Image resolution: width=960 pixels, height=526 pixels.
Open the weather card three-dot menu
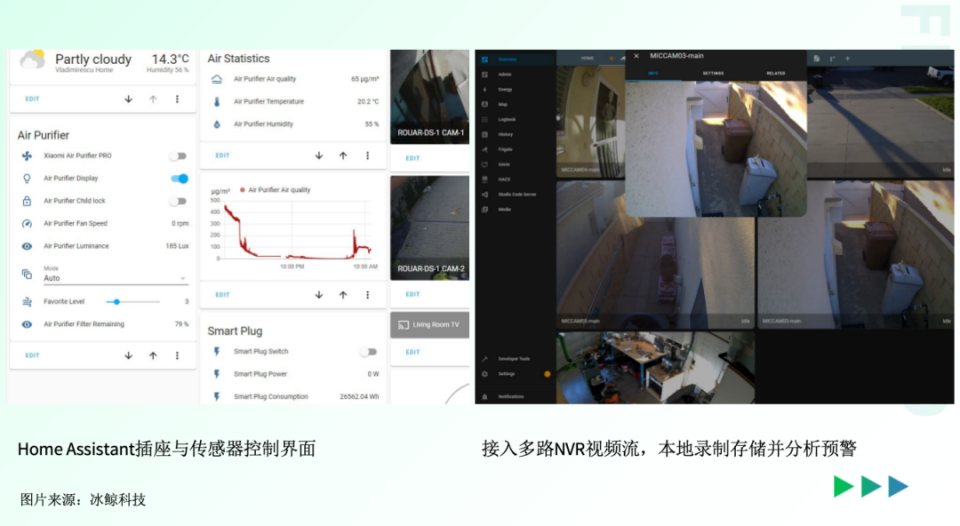[178, 99]
